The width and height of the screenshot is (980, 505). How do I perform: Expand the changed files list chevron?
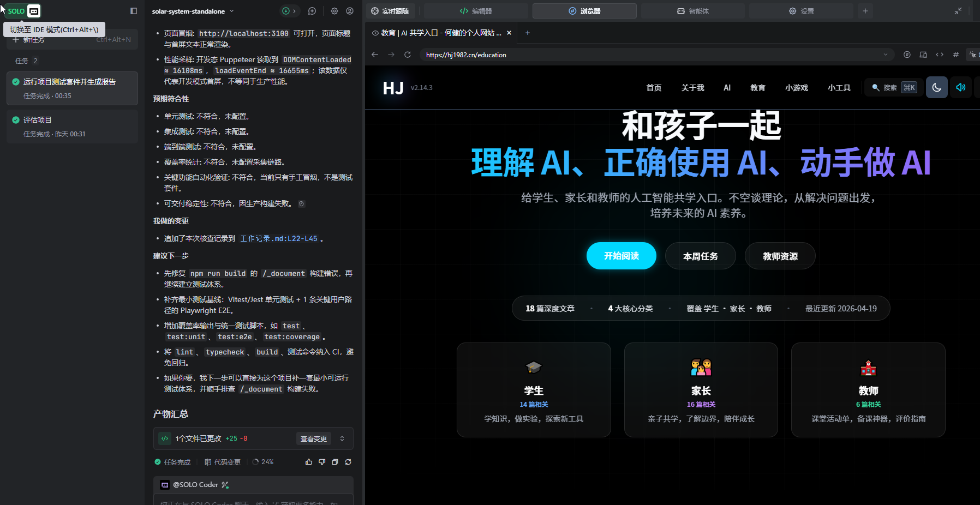(x=342, y=438)
